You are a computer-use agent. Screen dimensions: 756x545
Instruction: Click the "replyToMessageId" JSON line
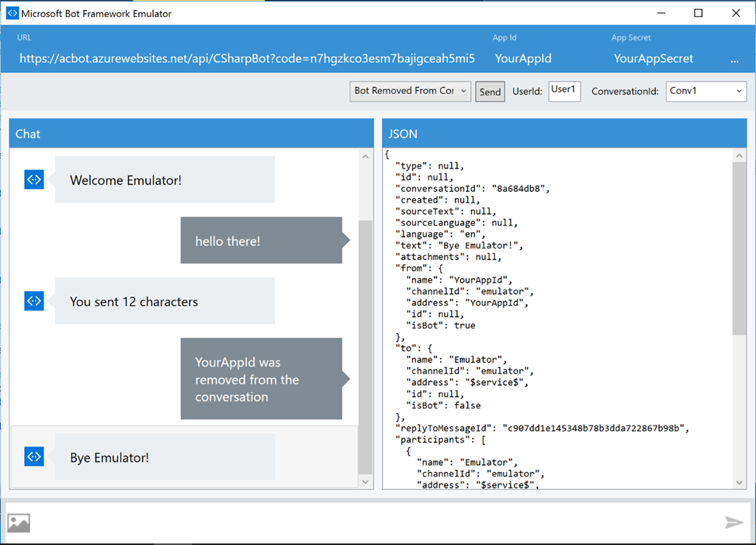(x=543, y=428)
